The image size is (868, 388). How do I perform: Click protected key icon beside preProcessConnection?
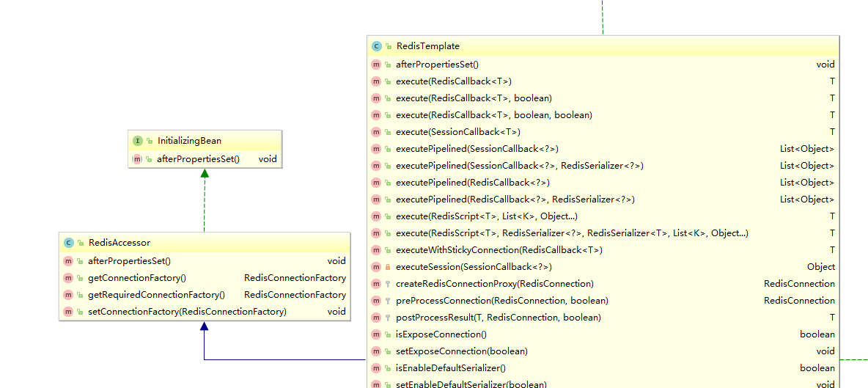coord(388,301)
